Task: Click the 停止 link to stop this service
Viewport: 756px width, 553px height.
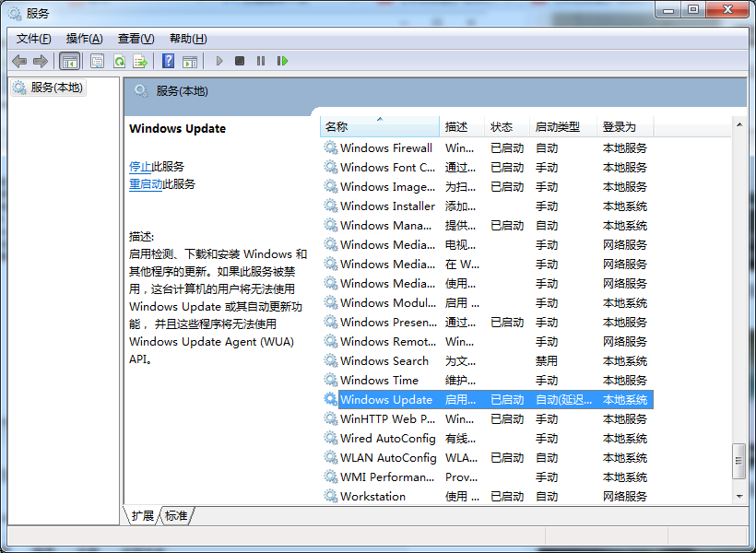Action: tap(140, 167)
